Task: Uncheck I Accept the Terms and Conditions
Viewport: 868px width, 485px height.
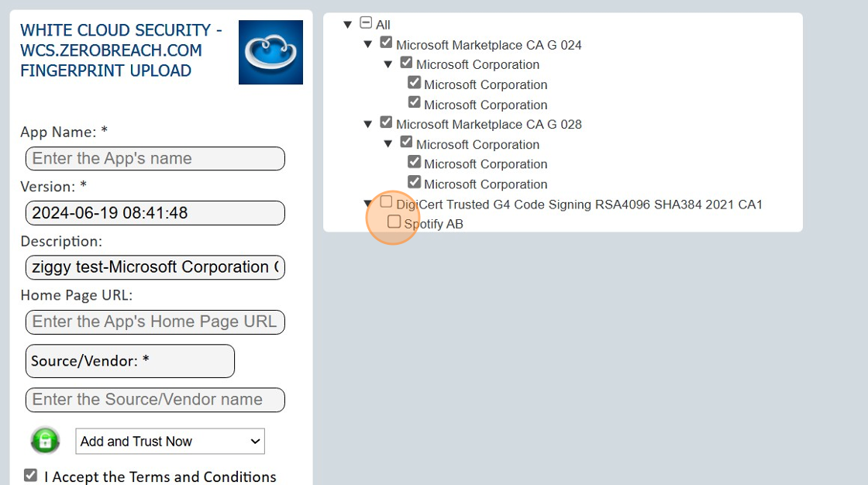Action: coord(30,476)
